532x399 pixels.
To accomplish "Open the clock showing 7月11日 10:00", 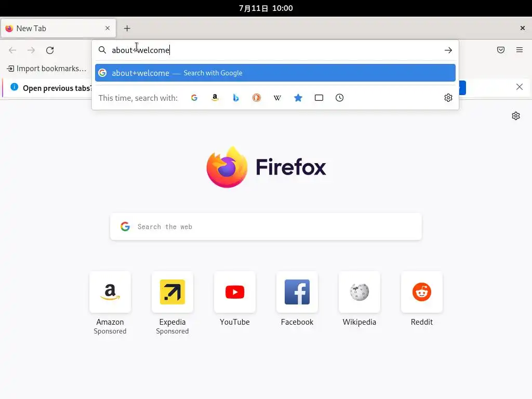I will pyautogui.click(x=265, y=8).
